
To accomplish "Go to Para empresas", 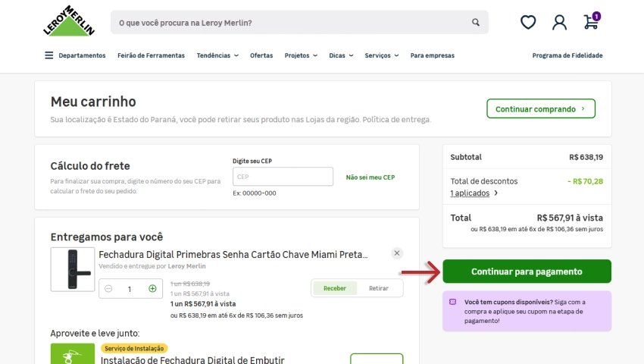I will pos(433,55).
